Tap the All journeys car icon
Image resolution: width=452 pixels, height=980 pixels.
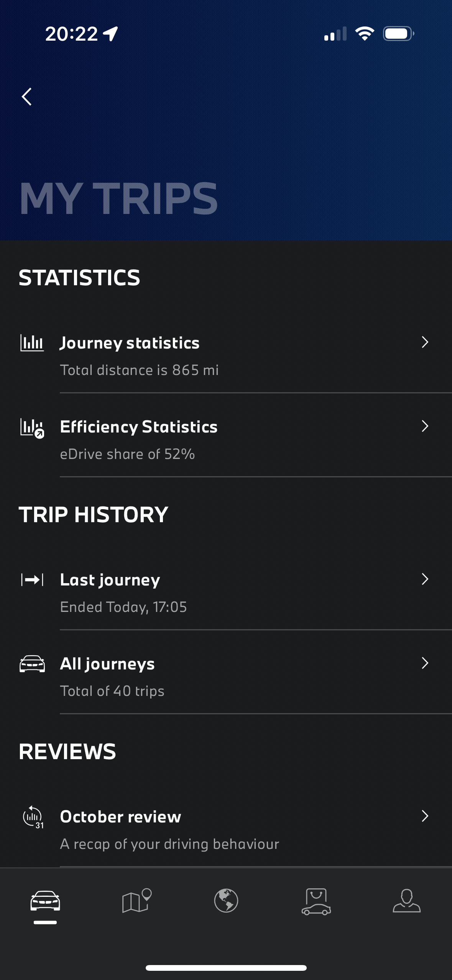point(32,664)
